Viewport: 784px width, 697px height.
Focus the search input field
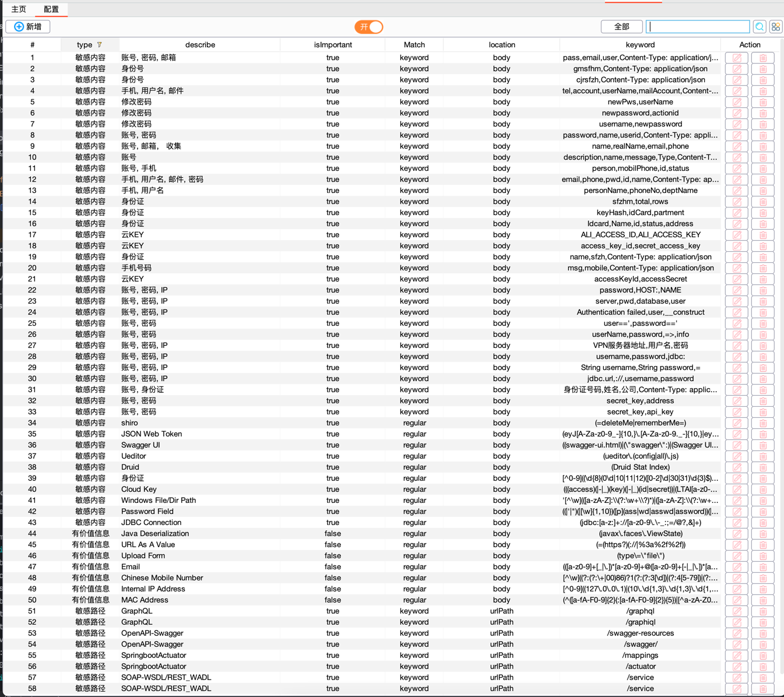(x=698, y=27)
